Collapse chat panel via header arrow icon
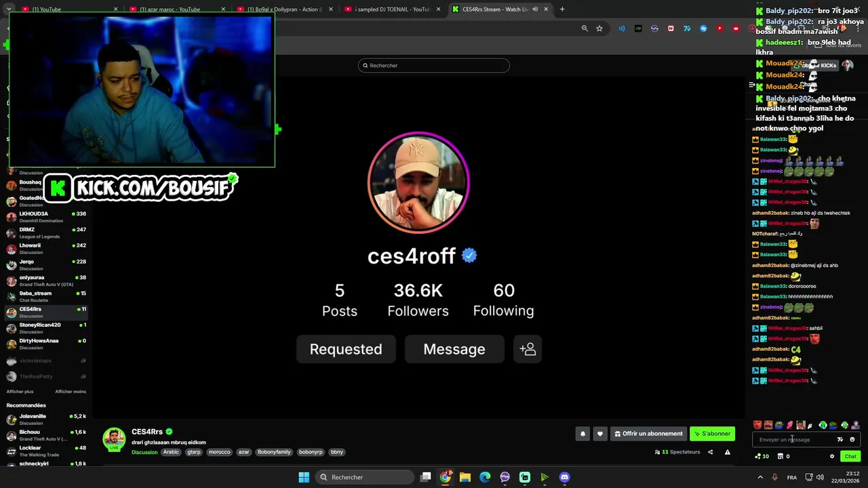868x488 pixels. tap(751, 85)
